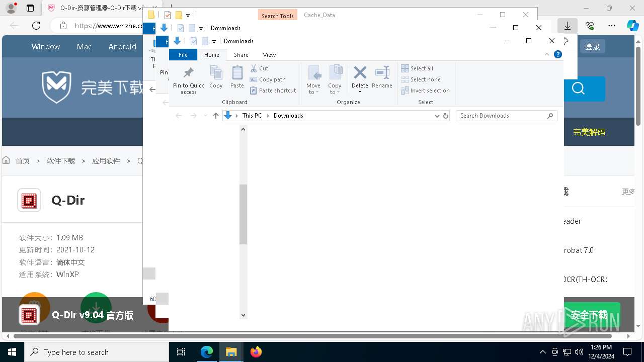Expand path chevron after This PC

point(268,116)
